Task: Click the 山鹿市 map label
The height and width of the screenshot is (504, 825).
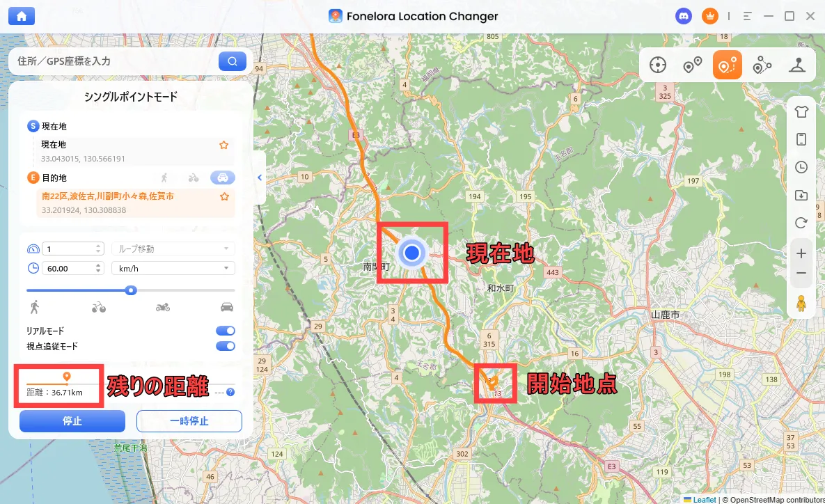Action: tap(665, 315)
